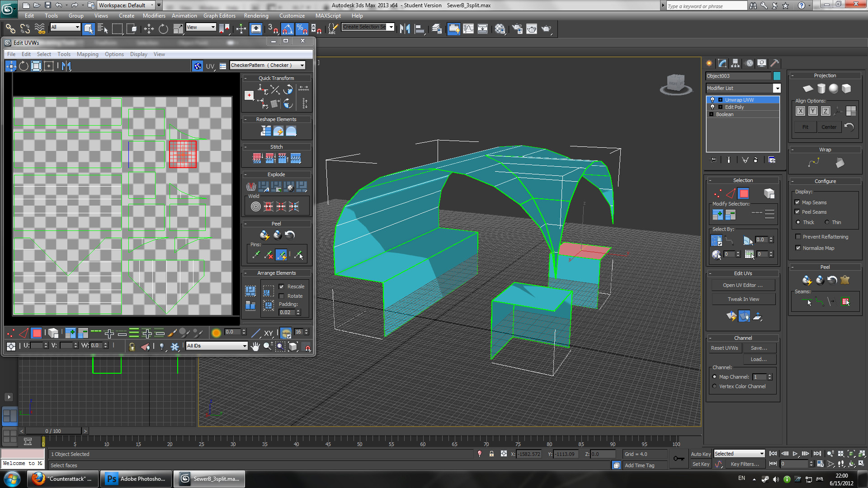This screenshot has width=868, height=488.
Task: Open the Selected key filter dropdown
Action: [739, 454]
